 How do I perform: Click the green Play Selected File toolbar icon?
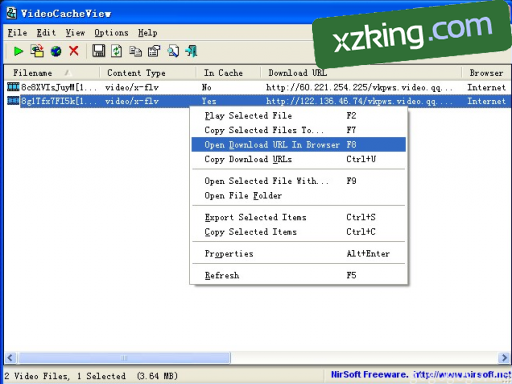tap(18, 51)
